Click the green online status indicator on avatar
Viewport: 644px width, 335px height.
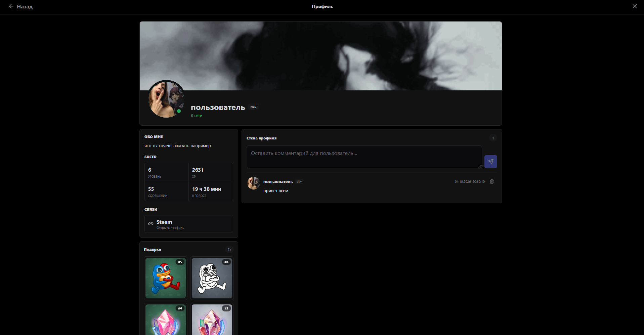(179, 111)
